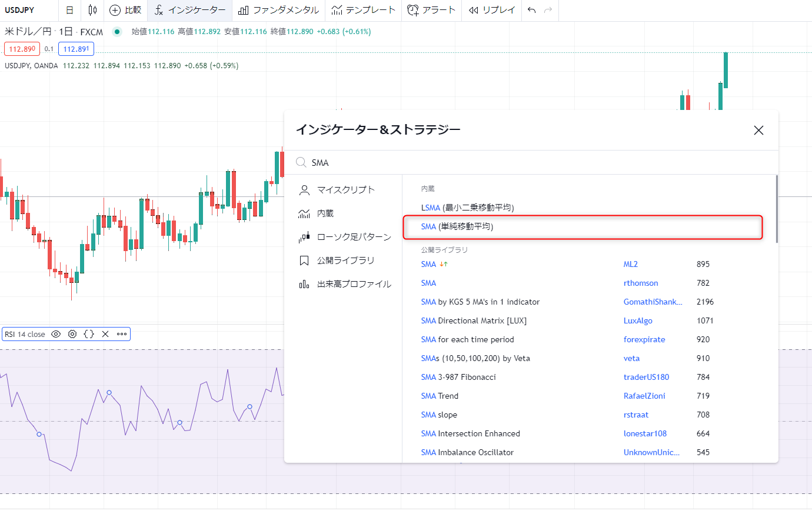Viewport: 812px width, 511px height.
Task: Click the red sell price 112.890
Action: click(x=22, y=49)
